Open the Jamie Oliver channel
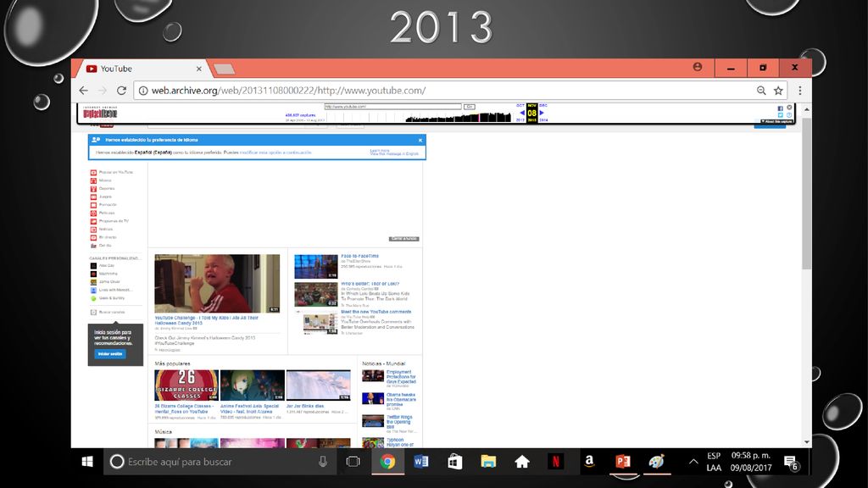 click(105, 282)
